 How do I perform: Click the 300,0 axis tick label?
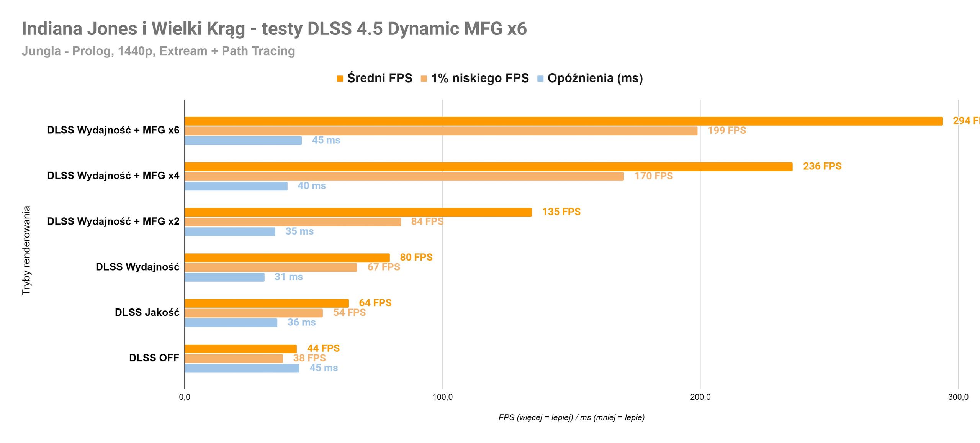tap(958, 397)
